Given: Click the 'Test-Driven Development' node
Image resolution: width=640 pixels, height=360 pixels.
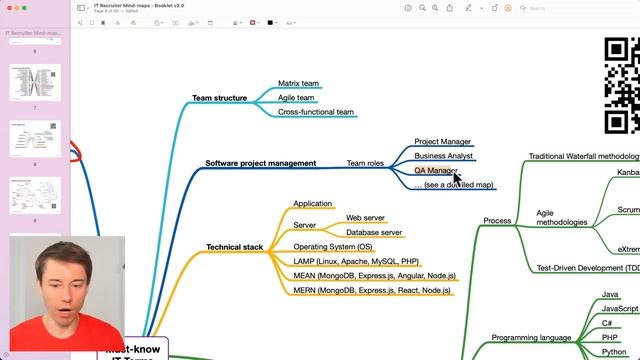Looking at the screenshot, I should (588, 268).
